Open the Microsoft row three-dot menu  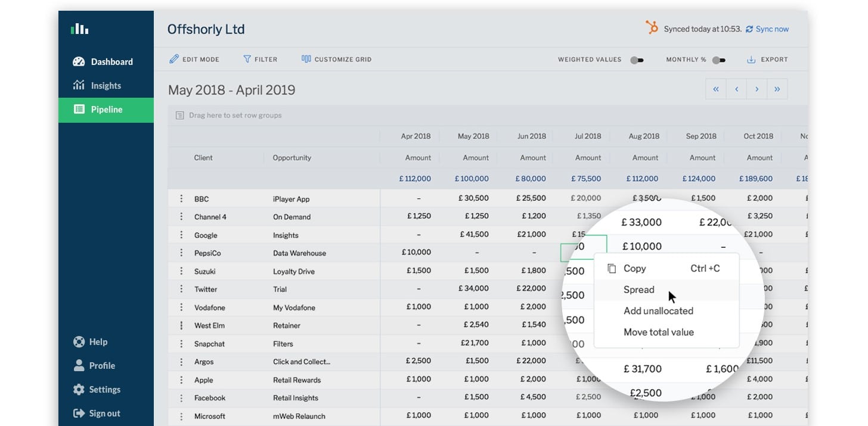(x=181, y=416)
